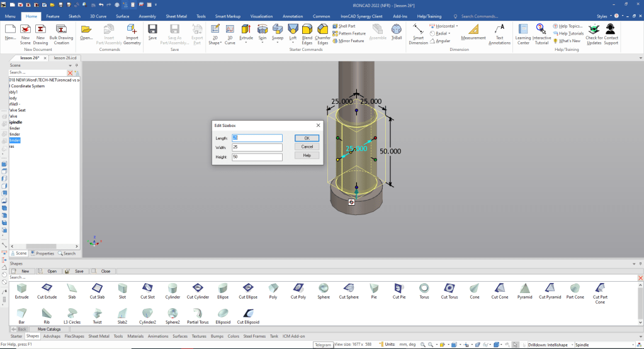The height and width of the screenshot is (349, 644).
Task: Click OK in Edit Sizebox dialog
Action: [x=307, y=138]
